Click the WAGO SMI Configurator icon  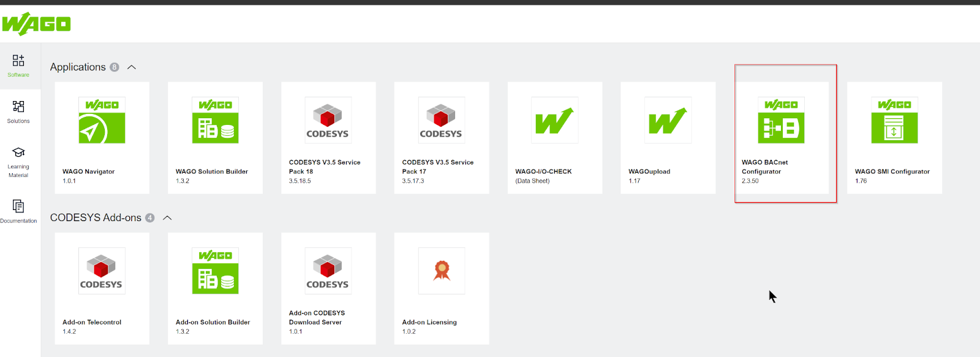894,120
